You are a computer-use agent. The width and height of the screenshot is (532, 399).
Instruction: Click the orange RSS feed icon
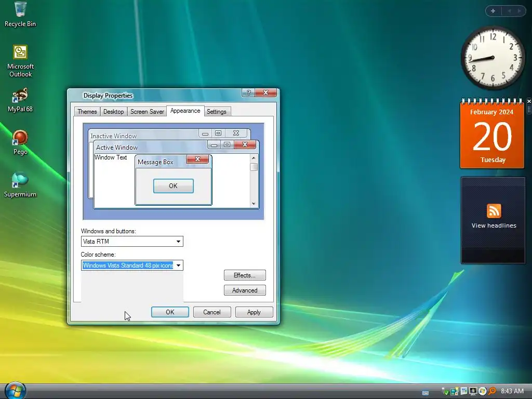[x=494, y=211]
